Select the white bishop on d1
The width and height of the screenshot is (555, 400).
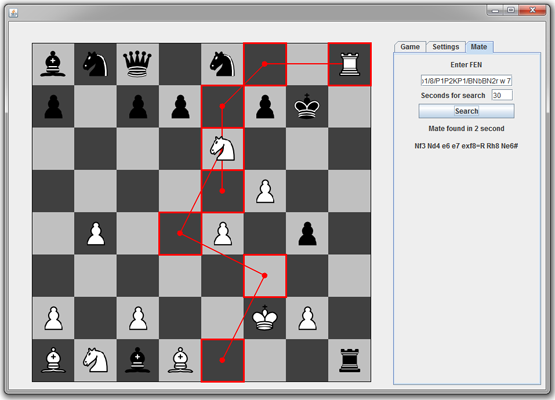pyautogui.click(x=180, y=360)
